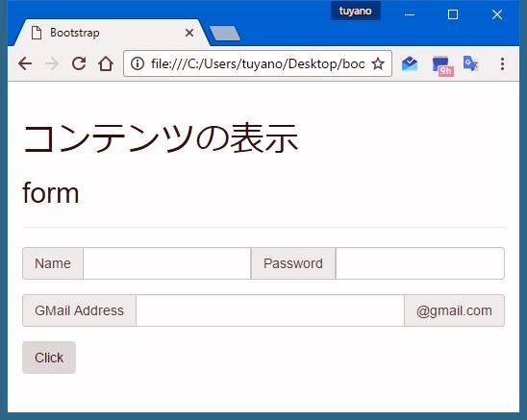Click the "@gmail.com" suffix label
This screenshot has height=420, width=527.
click(x=454, y=310)
